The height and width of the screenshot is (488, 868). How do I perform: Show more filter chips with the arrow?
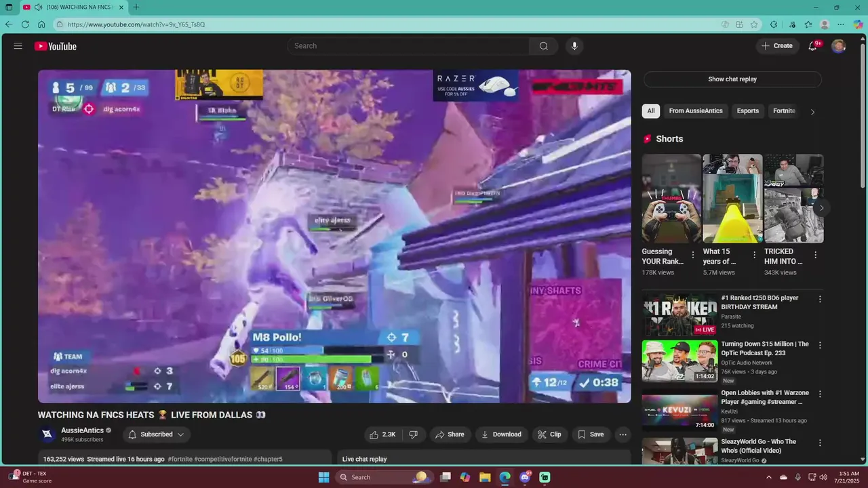click(812, 112)
